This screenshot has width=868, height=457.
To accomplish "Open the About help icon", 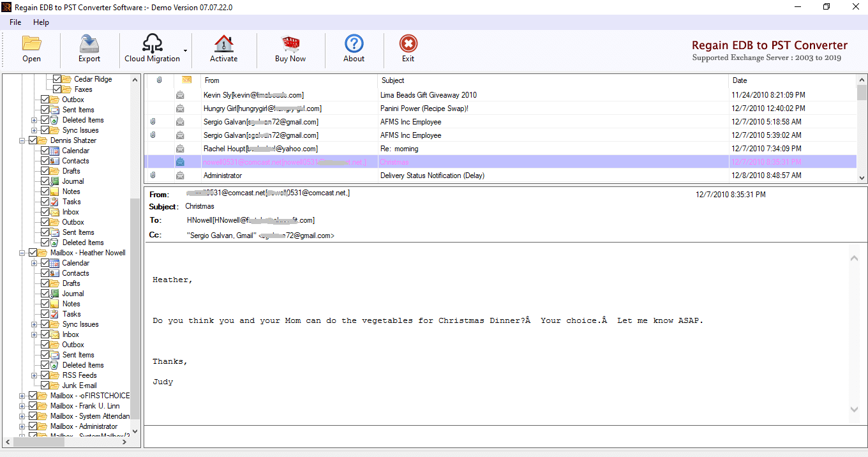I will tap(354, 43).
